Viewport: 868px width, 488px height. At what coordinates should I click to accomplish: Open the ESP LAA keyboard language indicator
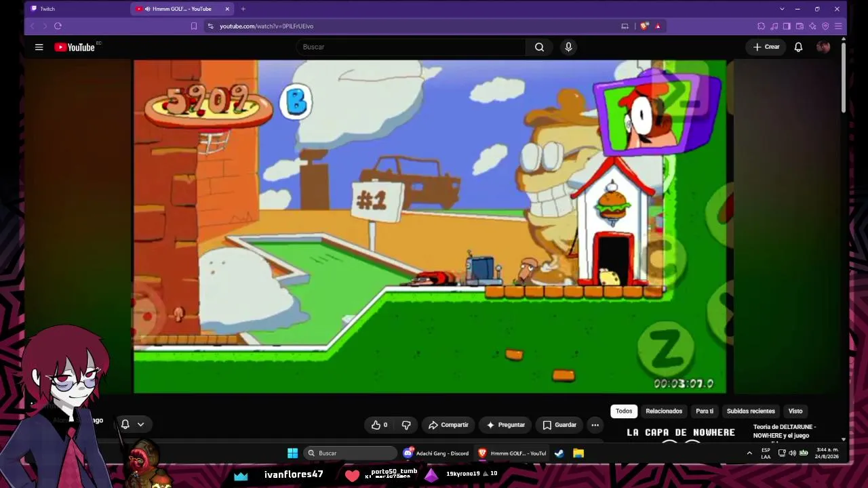766,453
